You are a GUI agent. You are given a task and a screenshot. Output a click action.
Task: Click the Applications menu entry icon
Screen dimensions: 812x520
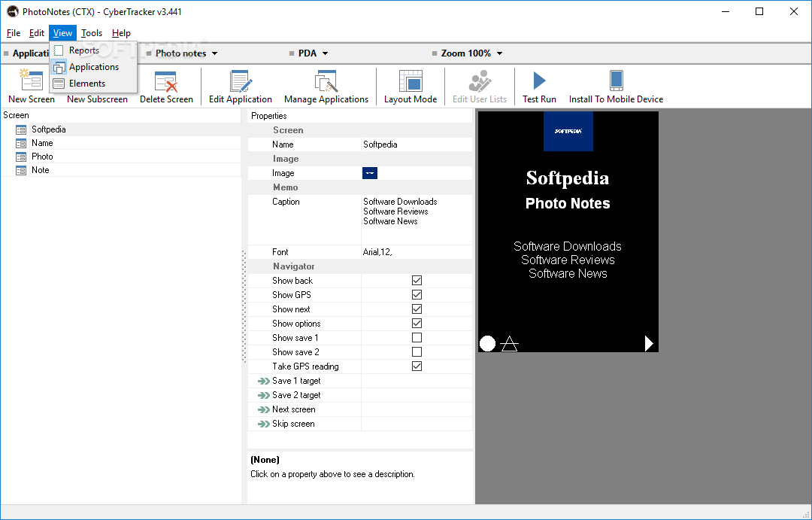coord(59,67)
